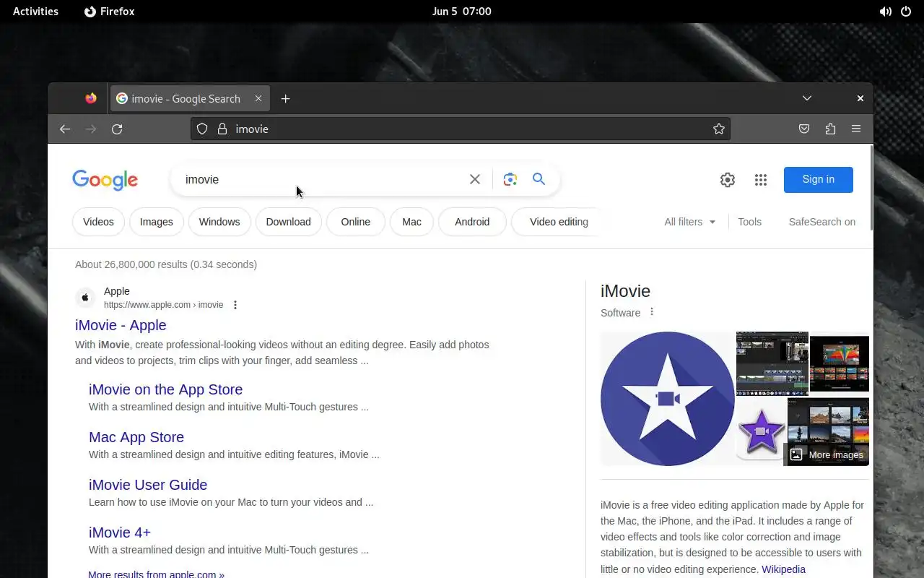Expand the All filters dropdown

coord(690,222)
